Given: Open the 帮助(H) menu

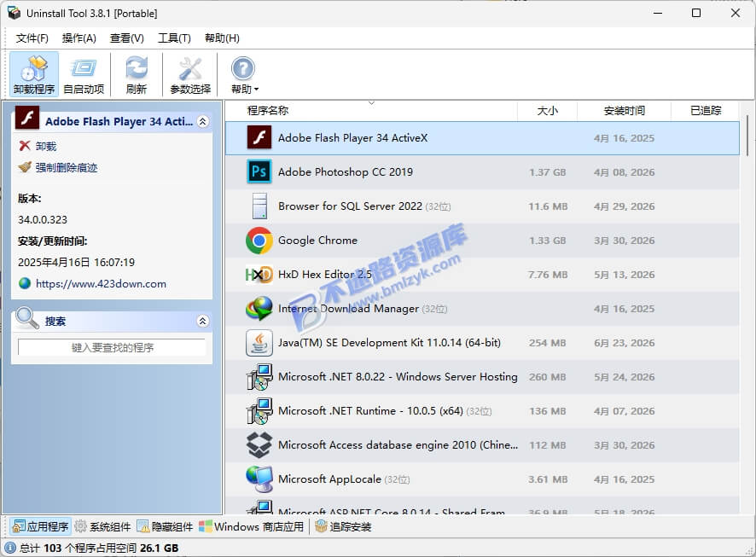Looking at the screenshot, I should tap(222, 38).
